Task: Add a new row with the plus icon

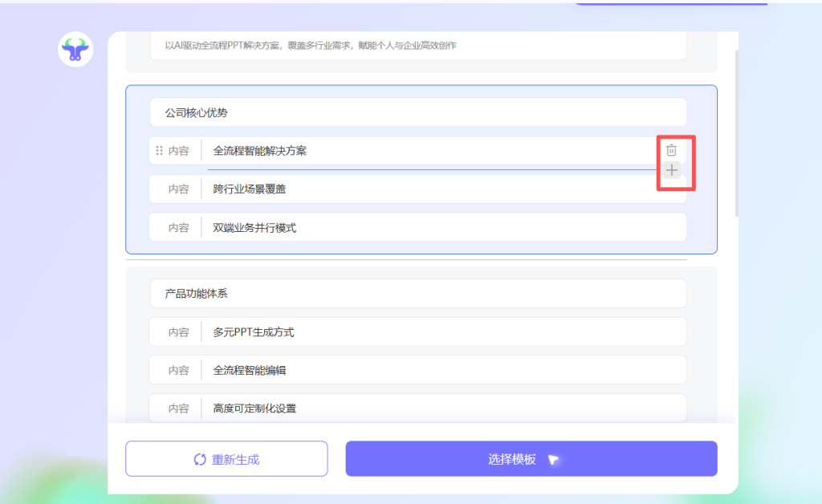Action: [672, 170]
